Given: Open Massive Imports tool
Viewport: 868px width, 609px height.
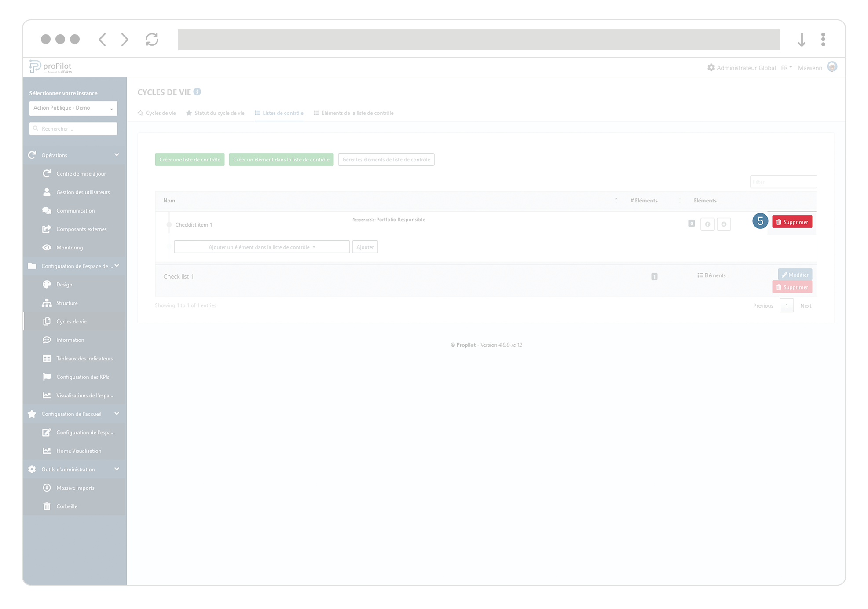Looking at the screenshot, I should (x=75, y=488).
